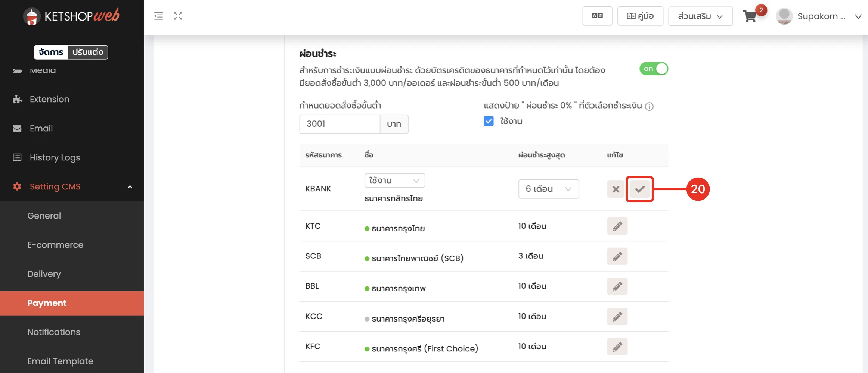
Task: Click the info icon beside 0% label
Action: coord(649,106)
